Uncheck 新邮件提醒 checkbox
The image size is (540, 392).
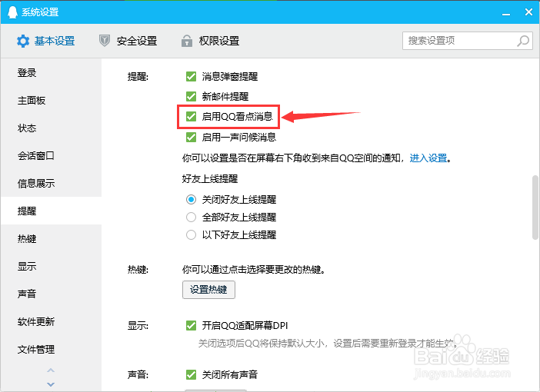(191, 96)
